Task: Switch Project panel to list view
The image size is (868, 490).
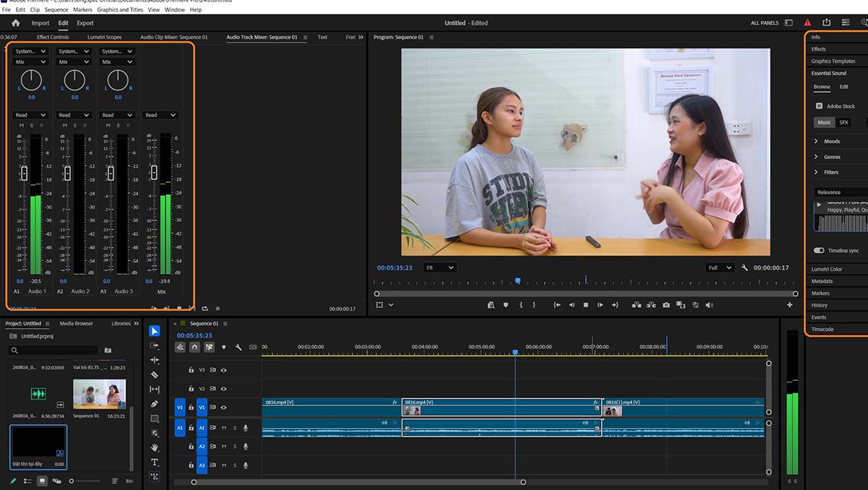Action: pyautogui.click(x=28, y=481)
